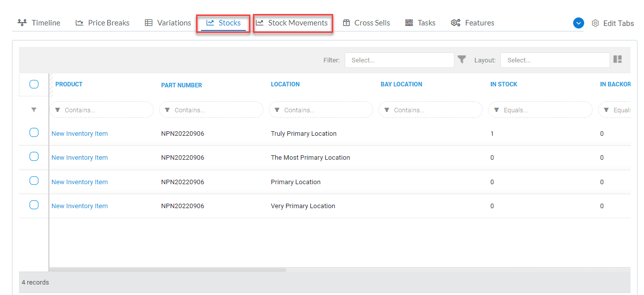The width and height of the screenshot is (644, 295).
Task: Open the Filter Select dropdown
Action: click(x=399, y=60)
